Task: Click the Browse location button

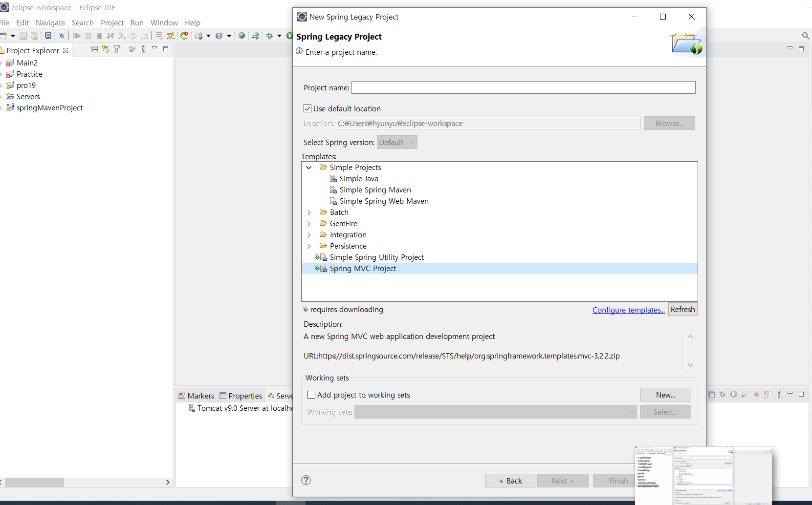Action: click(669, 123)
